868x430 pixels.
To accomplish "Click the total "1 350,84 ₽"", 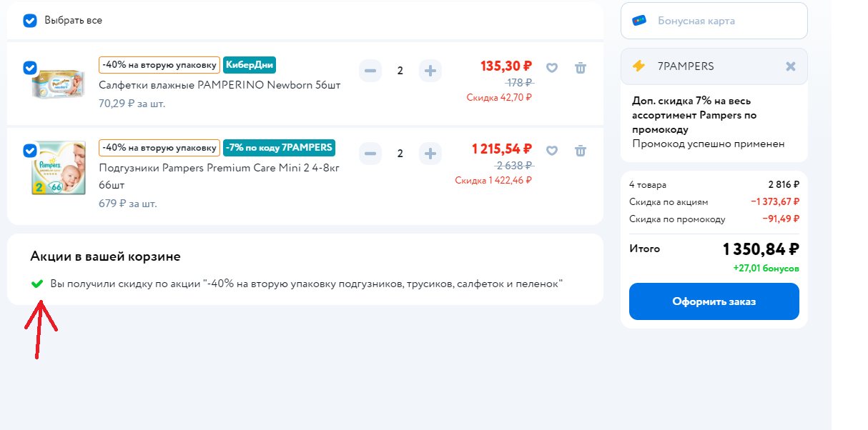I will pyautogui.click(x=761, y=249).
